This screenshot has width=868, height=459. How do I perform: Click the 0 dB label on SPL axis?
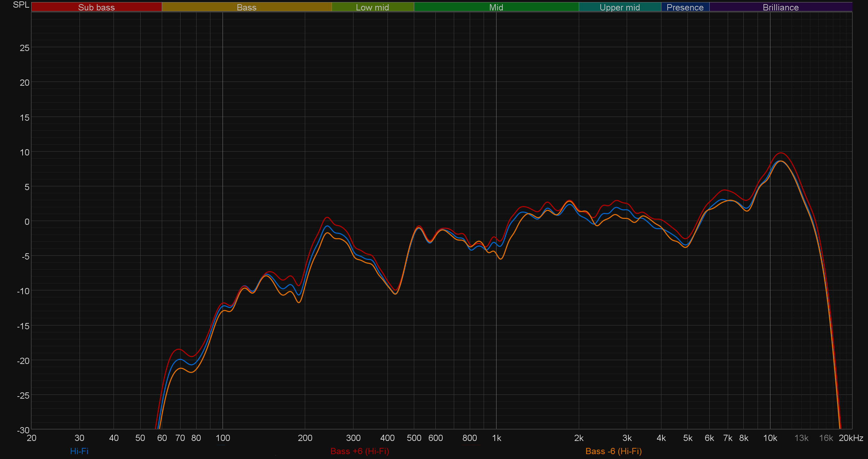27,222
